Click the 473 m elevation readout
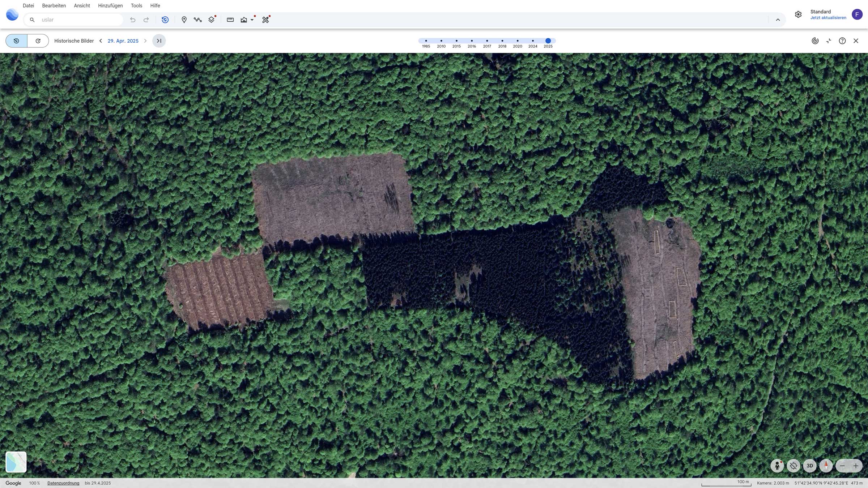 click(x=857, y=483)
